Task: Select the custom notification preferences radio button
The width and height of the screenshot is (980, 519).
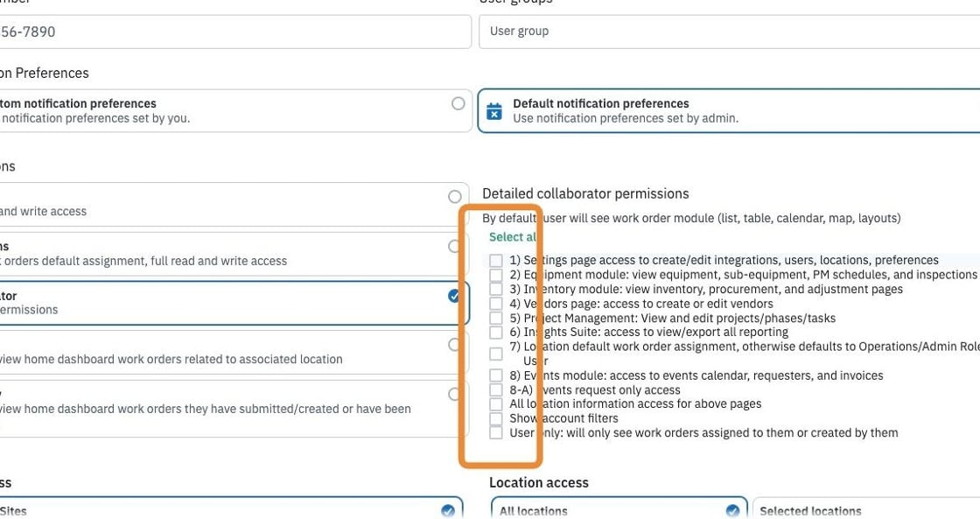Action: coord(458,103)
